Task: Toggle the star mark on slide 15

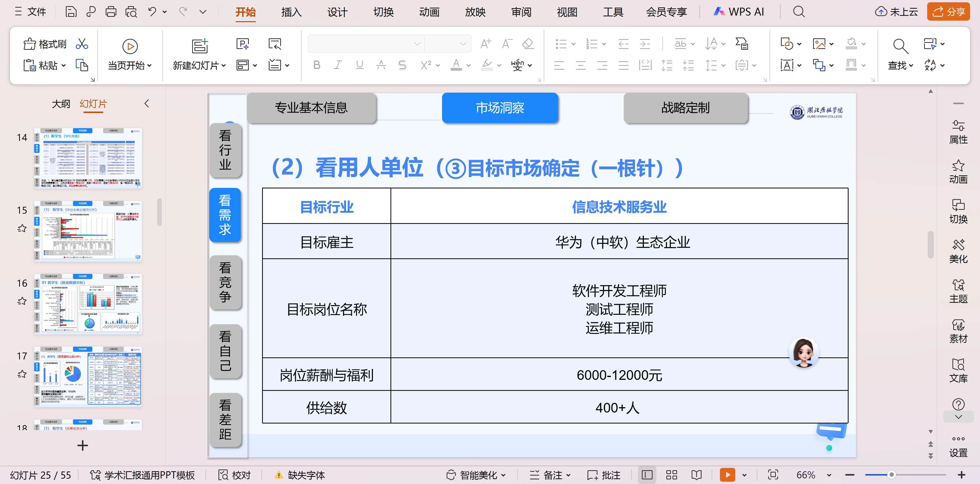Action: [x=22, y=228]
